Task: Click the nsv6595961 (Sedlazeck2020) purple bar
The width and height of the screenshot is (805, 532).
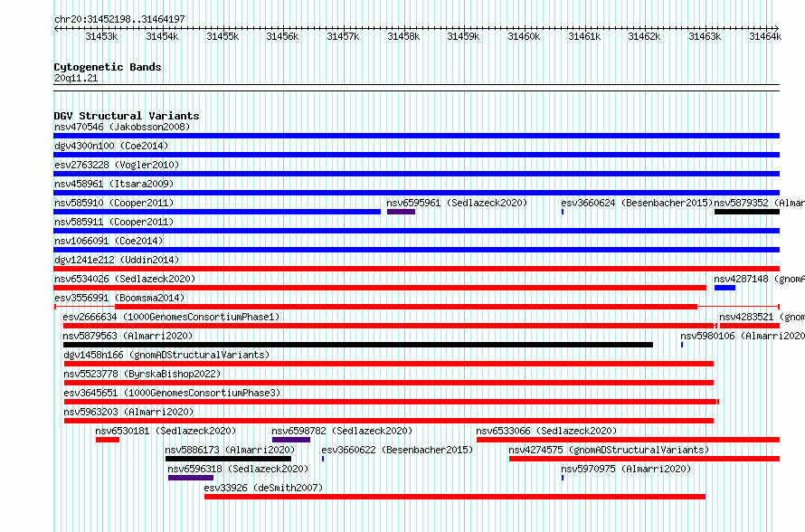Action: pyautogui.click(x=401, y=212)
